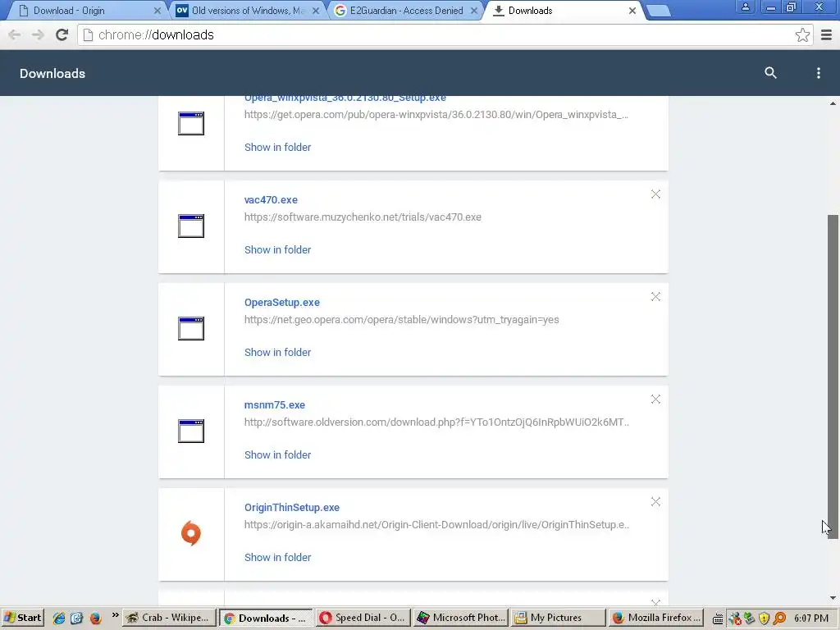Show OriginThinSetup.exe in folder
840x630 pixels.
pos(277,557)
